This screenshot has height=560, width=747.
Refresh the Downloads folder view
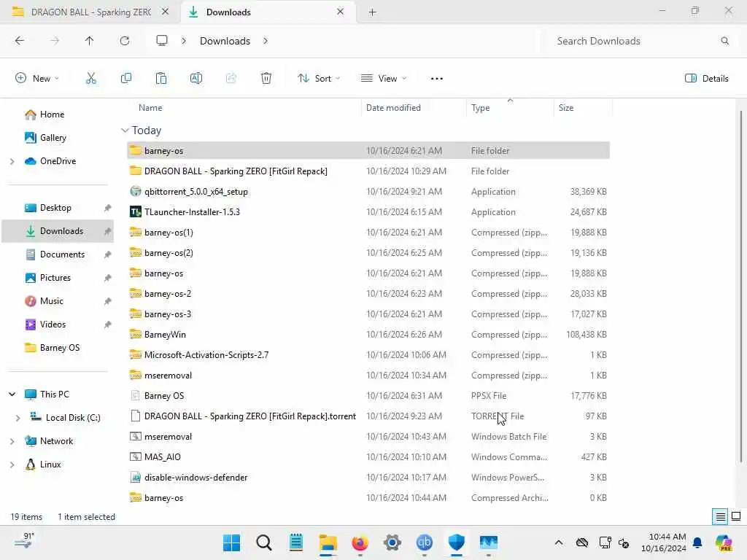click(125, 41)
